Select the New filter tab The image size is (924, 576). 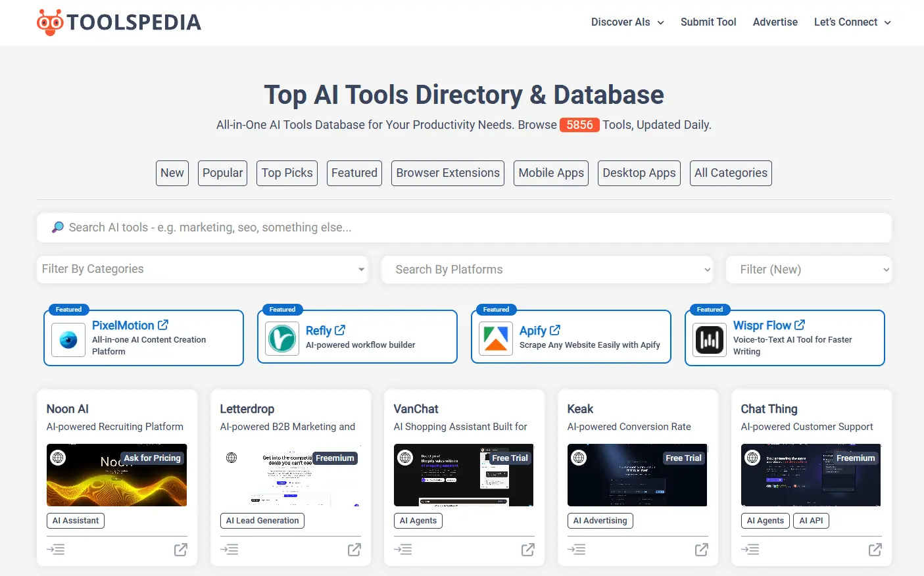(172, 173)
